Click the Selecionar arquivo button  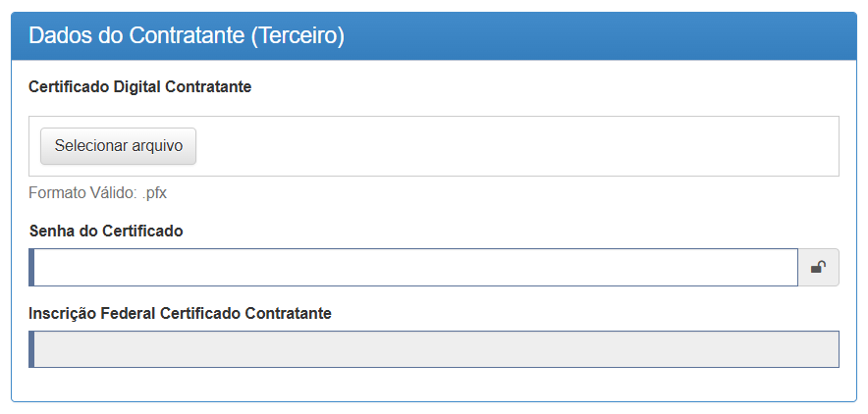119,146
